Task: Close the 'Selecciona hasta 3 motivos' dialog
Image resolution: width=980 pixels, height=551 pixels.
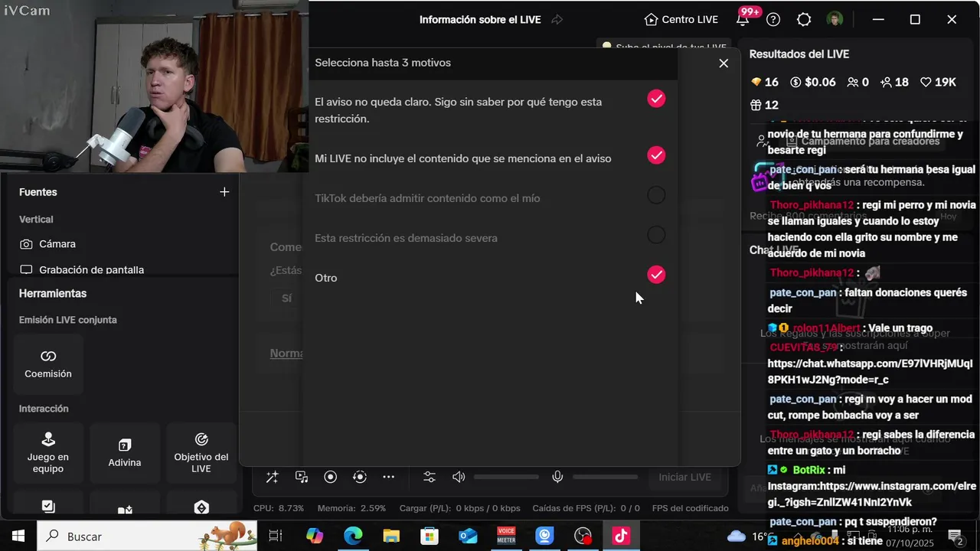Action: [x=724, y=64]
